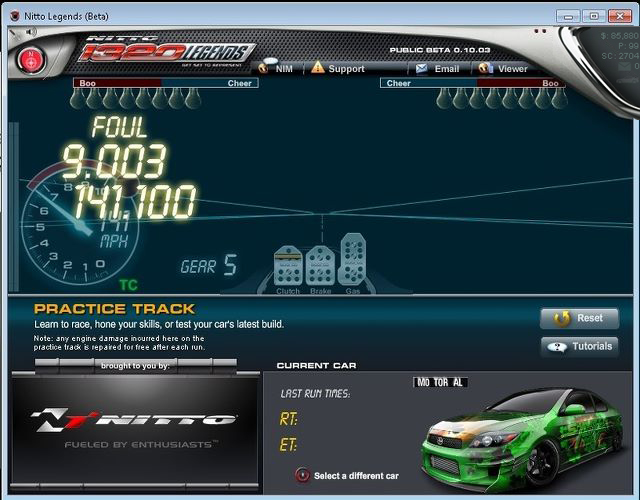The width and height of the screenshot is (640, 500).
Task: Open the Support menu
Action: pyautogui.click(x=338, y=68)
